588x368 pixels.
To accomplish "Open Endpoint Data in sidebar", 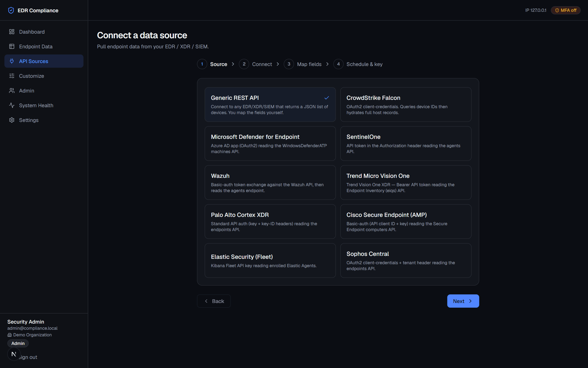I will [44, 46].
